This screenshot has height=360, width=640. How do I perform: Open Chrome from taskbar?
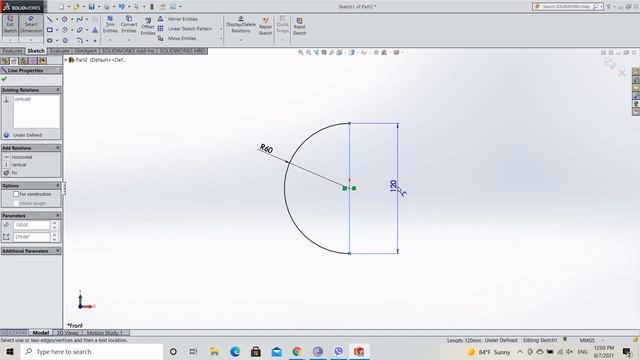297,351
